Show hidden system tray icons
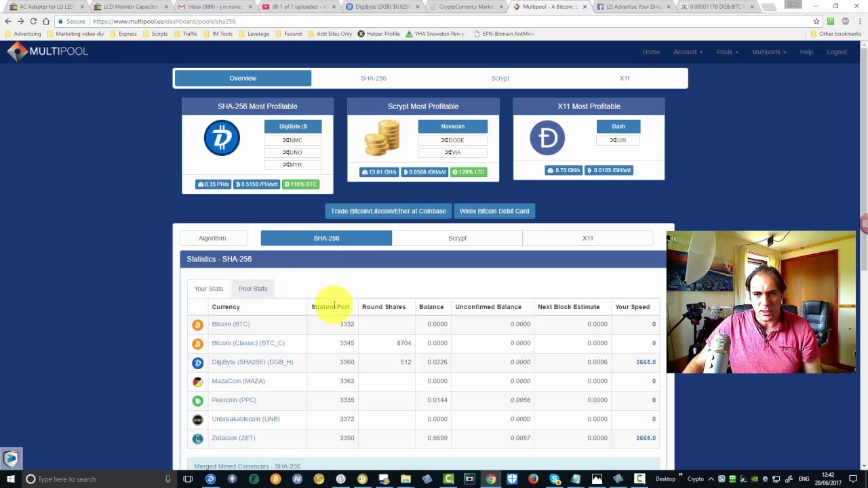The width and height of the screenshot is (868, 488). [x=711, y=479]
